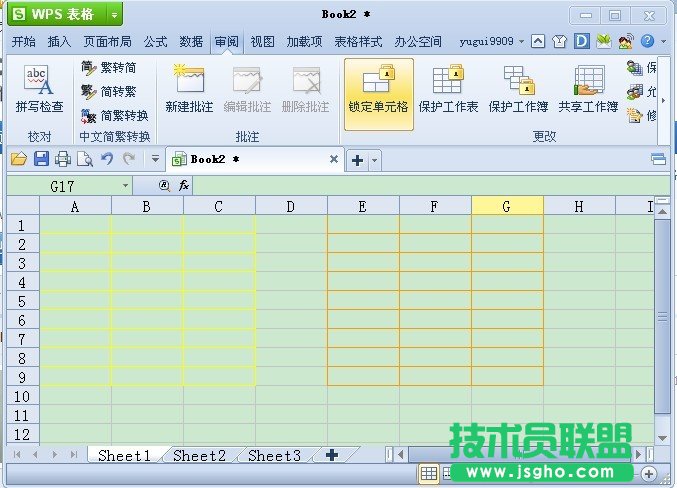The height and width of the screenshot is (488, 677).
Task: Click the shirt skin icon in title bar
Action: coord(559,41)
